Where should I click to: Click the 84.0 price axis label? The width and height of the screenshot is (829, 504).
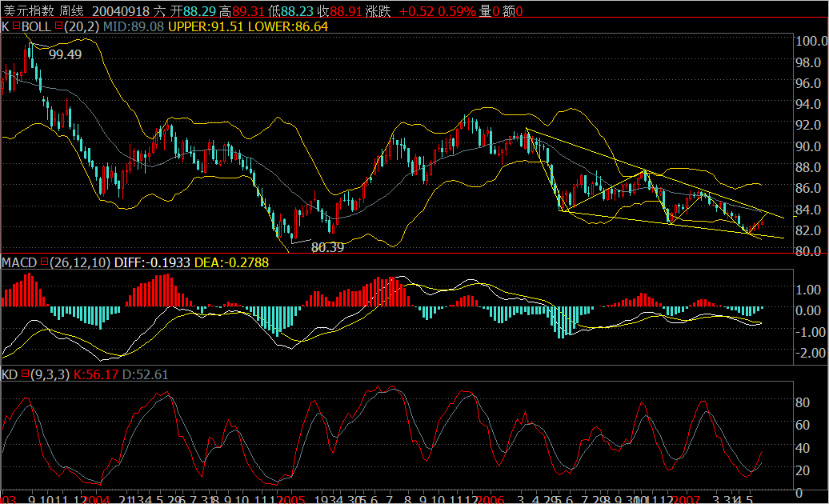pyautogui.click(x=808, y=210)
